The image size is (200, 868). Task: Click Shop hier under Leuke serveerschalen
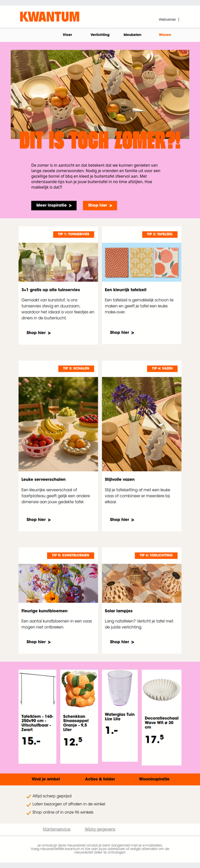[x=38, y=520]
